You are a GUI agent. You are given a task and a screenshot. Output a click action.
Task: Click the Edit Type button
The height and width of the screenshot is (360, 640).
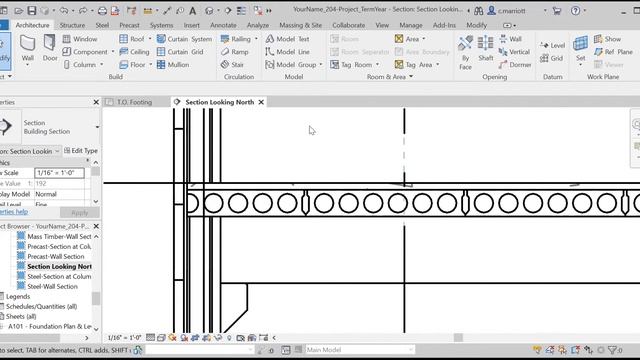tap(81, 151)
